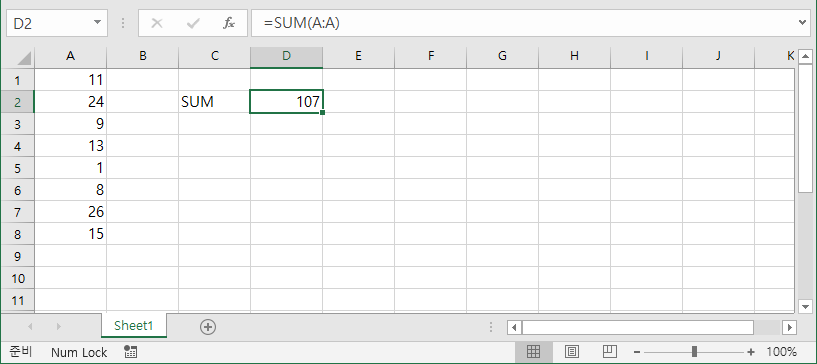Open the Name Box dropdown arrow
Image resolution: width=817 pixels, height=364 pixels.
click(x=97, y=22)
